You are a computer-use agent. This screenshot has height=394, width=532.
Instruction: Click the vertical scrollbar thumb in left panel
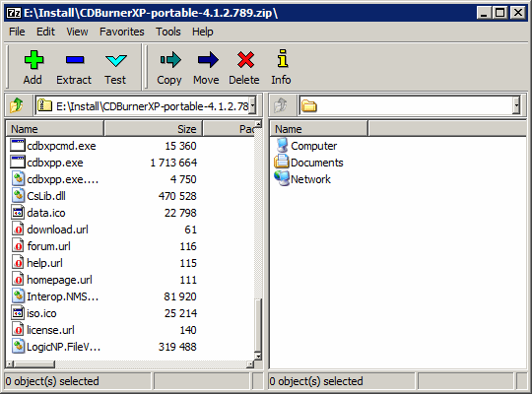click(x=258, y=325)
